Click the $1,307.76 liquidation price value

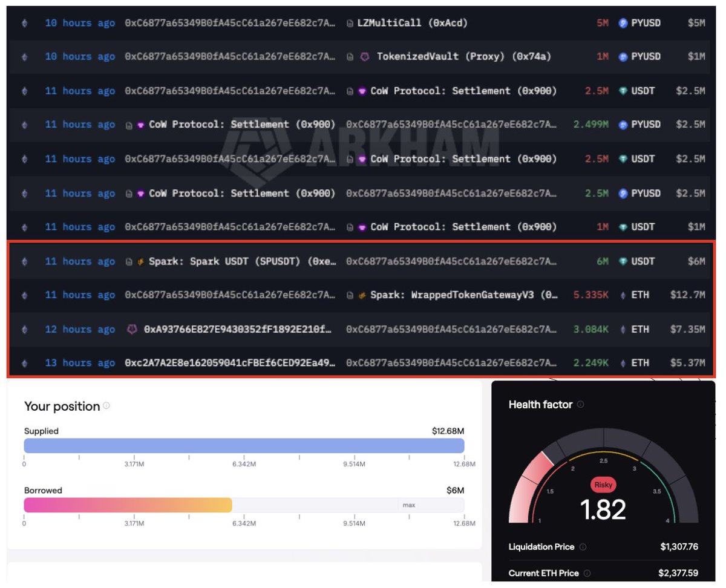(679, 547)
